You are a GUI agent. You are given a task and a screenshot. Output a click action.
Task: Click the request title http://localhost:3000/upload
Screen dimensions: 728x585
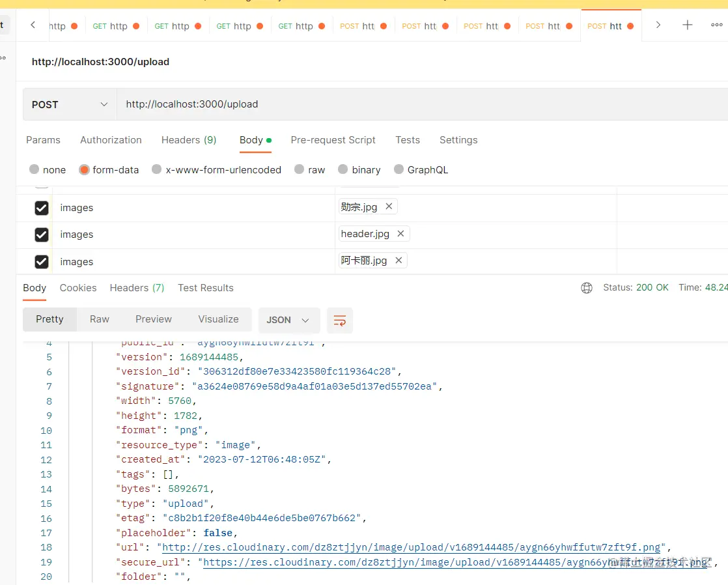(x=100, y=62)
